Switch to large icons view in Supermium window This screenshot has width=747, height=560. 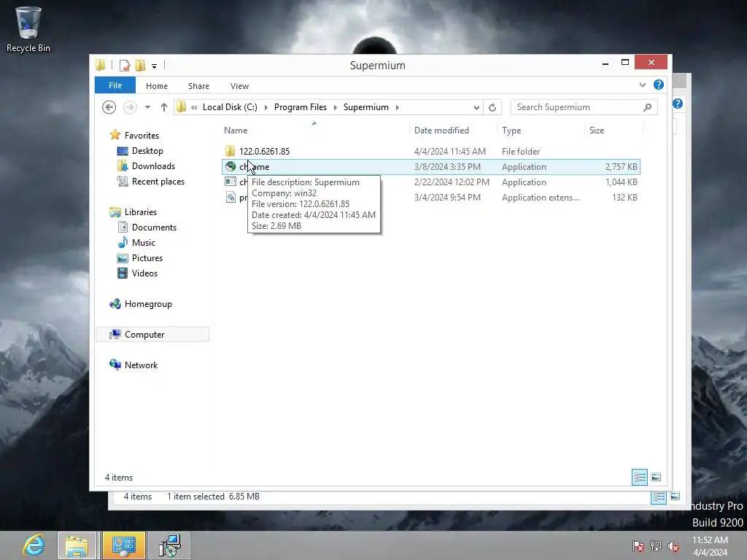656,477
